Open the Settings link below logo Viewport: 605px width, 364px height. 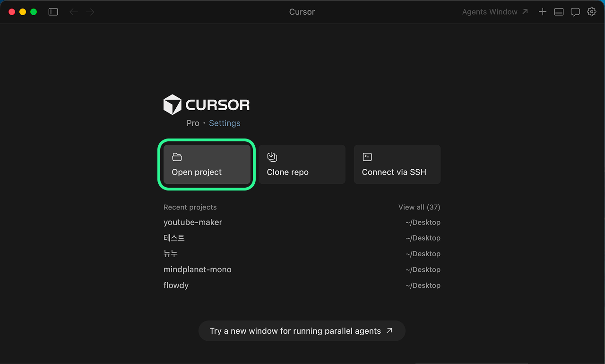225,123
